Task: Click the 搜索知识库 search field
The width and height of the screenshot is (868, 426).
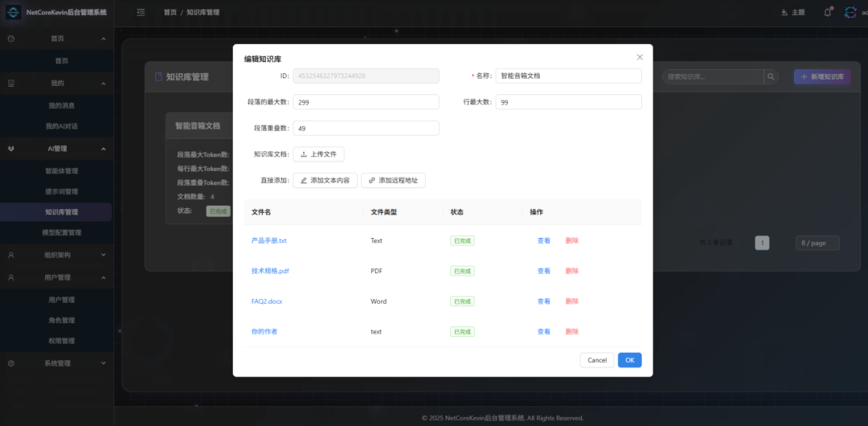Action: [713, 76]
